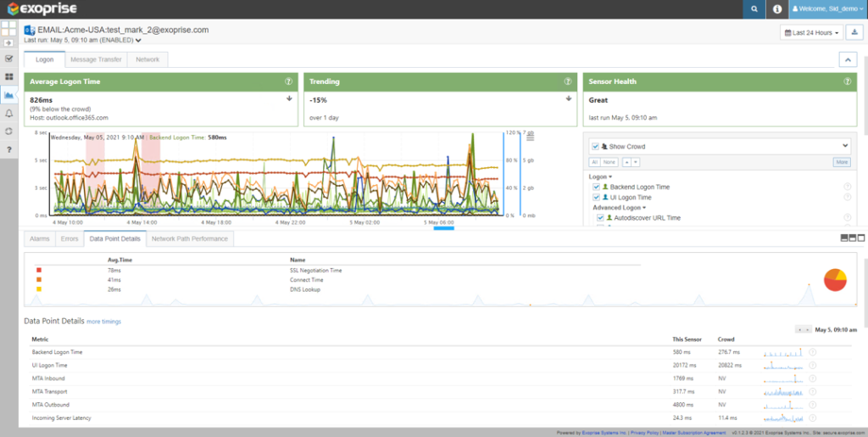Screen dimensions: 868x437
Task: Open Master Subscription Agreement link
Action: pyautogui.click(x=693, y=433)
